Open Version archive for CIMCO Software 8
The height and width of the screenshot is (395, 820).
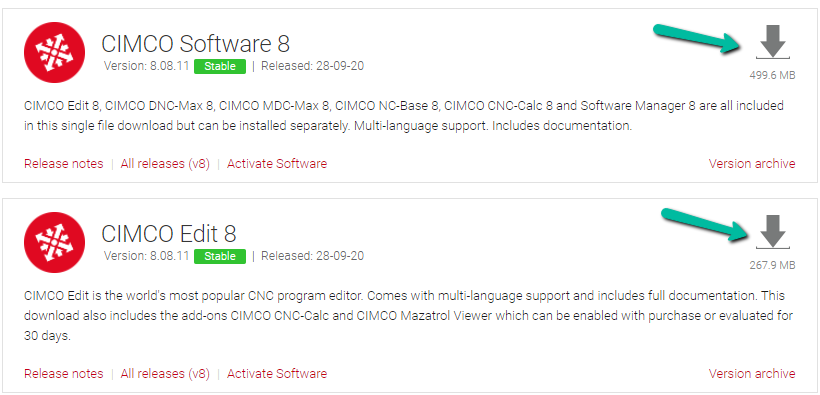(752, 164)
